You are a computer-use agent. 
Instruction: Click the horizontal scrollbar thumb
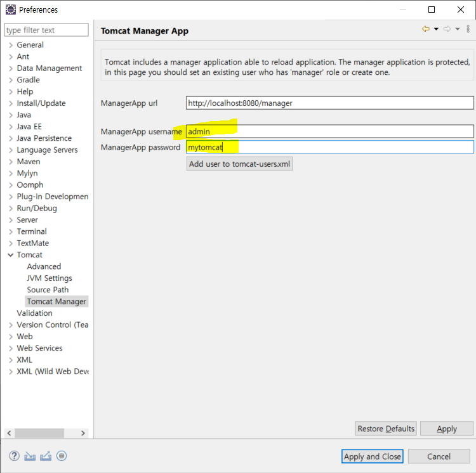[39, 433]
